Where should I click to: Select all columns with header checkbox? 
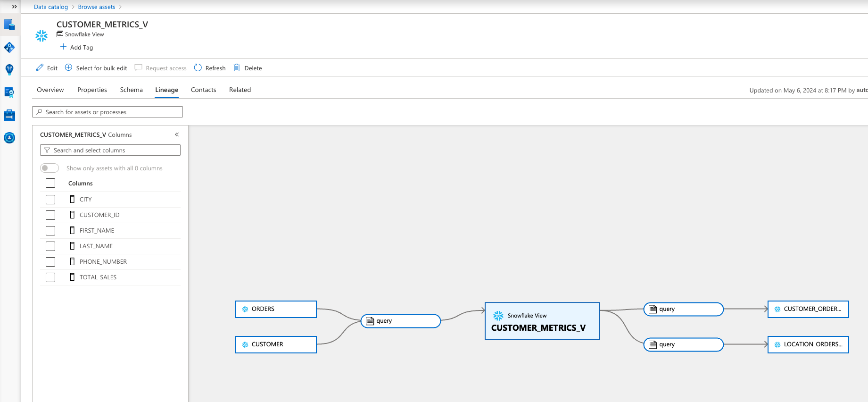(50, 183)
